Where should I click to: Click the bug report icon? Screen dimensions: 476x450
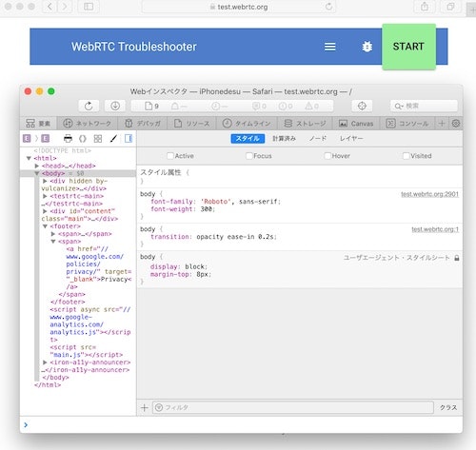coord(367,47)
